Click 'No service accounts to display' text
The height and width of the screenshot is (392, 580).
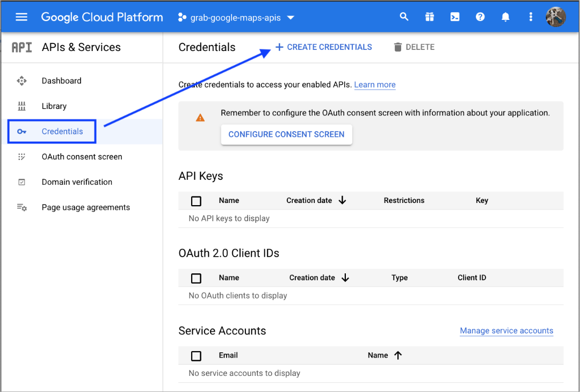pos(244,374)
